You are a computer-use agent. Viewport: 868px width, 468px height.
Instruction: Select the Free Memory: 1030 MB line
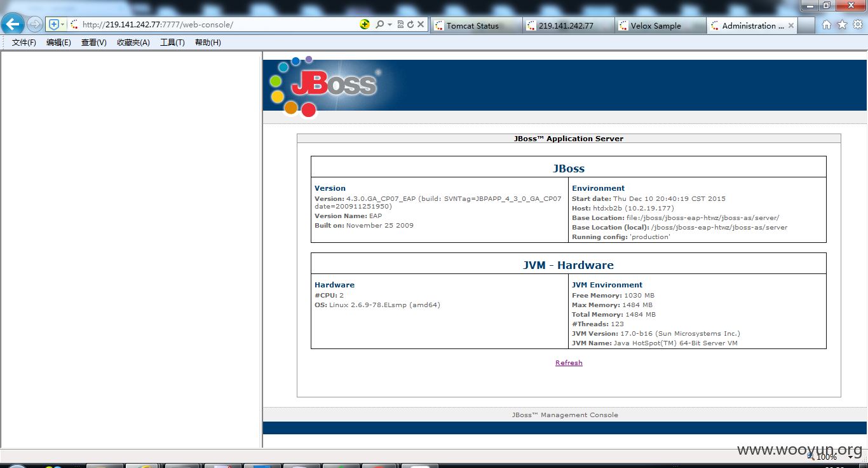pos(613,295)
